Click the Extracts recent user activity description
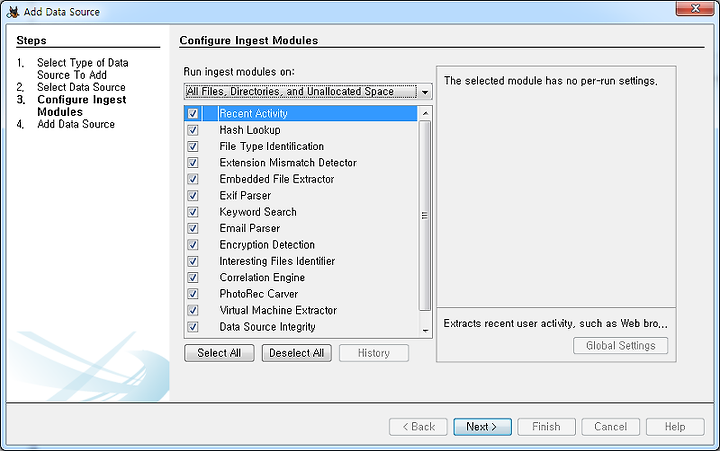The image size is (720, 451). point(556,323)
